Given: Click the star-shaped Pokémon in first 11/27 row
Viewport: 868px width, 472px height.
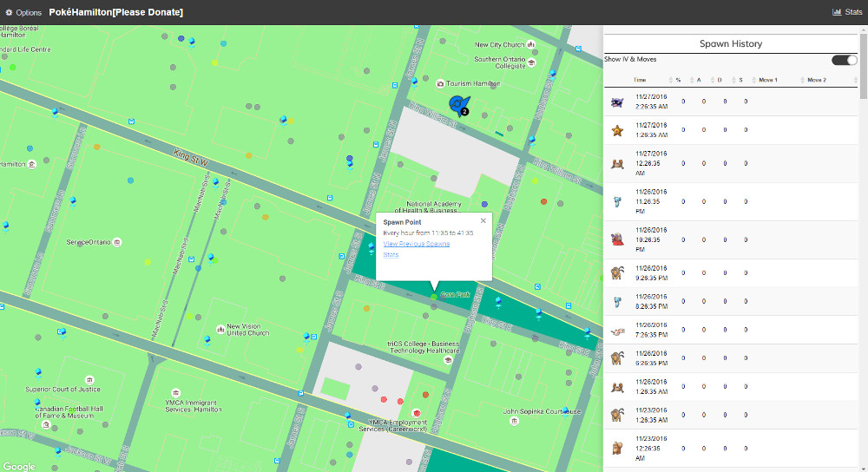Looking at the screenshot, I should coord(617,131).
